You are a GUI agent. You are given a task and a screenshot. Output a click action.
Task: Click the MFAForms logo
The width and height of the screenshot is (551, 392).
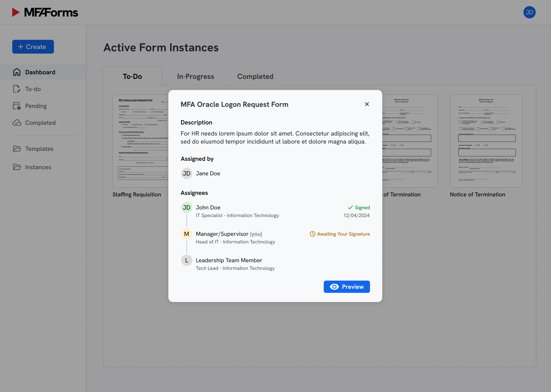pyautogui.click(x=45, y=12)
